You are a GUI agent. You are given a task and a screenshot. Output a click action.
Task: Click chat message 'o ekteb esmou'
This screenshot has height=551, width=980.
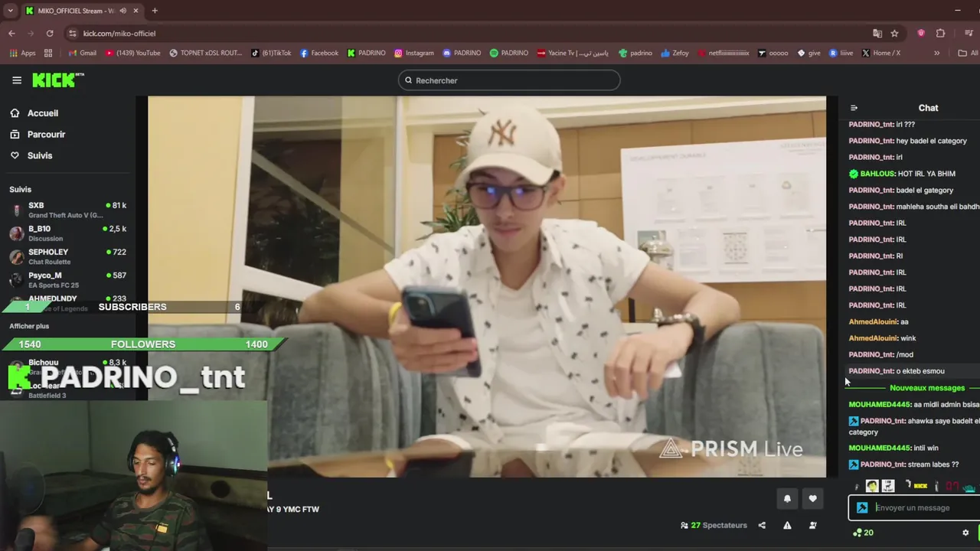point(920,371)
